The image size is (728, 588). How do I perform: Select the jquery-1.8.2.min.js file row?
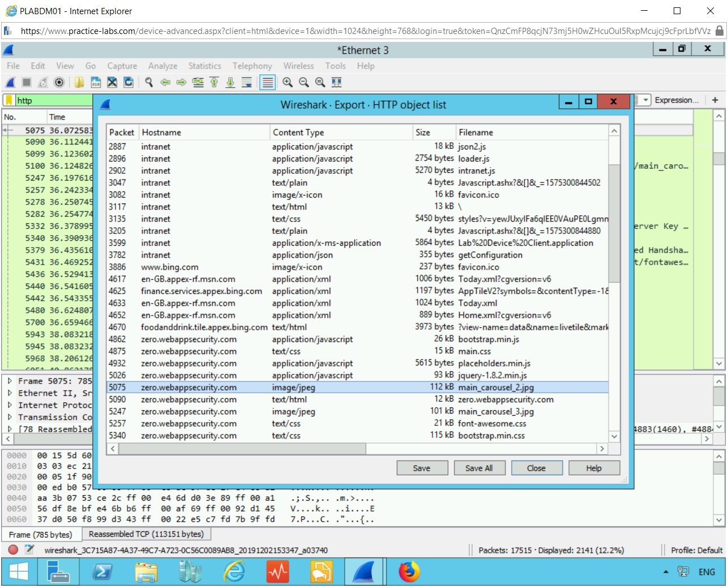[358, 376]
